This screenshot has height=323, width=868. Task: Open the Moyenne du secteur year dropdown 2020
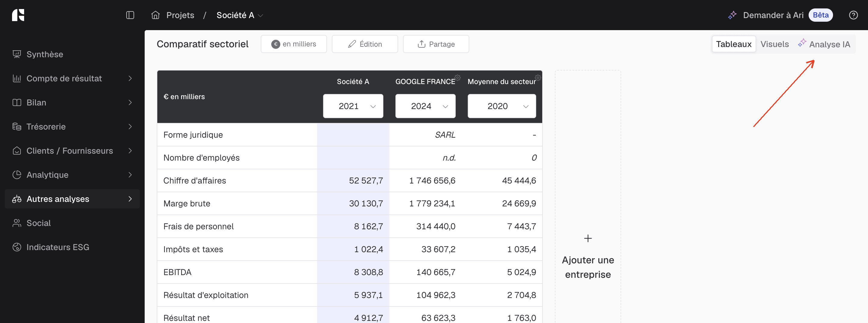502,106
